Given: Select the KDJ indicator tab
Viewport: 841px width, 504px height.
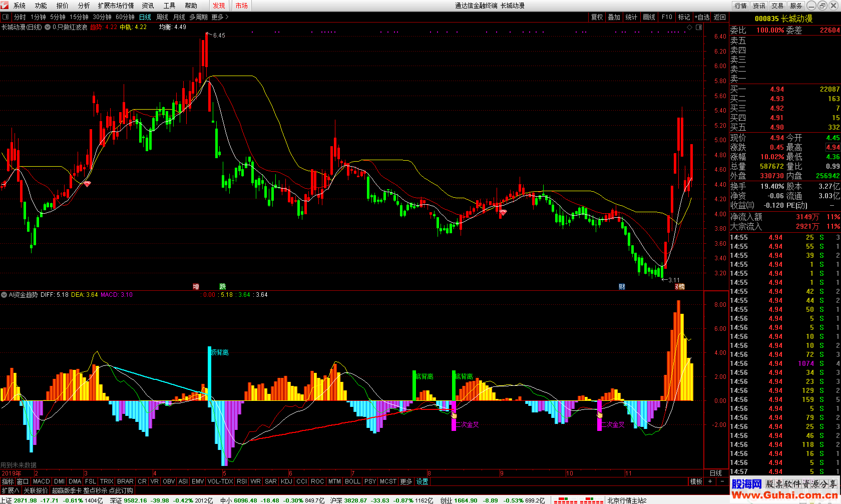Looking at the screenshot, I should [x=286, y=481].
